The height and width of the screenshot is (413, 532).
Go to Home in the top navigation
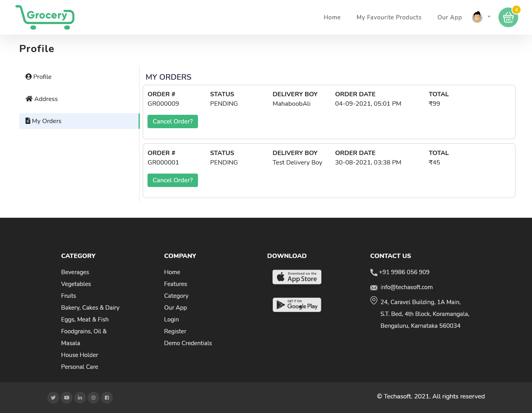(x=332, y=17)
